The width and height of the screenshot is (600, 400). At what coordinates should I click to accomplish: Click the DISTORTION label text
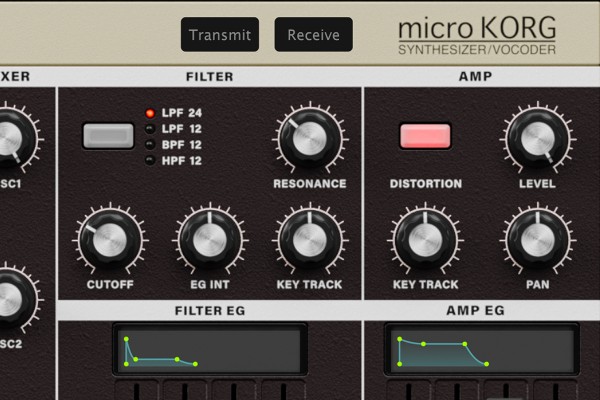pos(426,184)
